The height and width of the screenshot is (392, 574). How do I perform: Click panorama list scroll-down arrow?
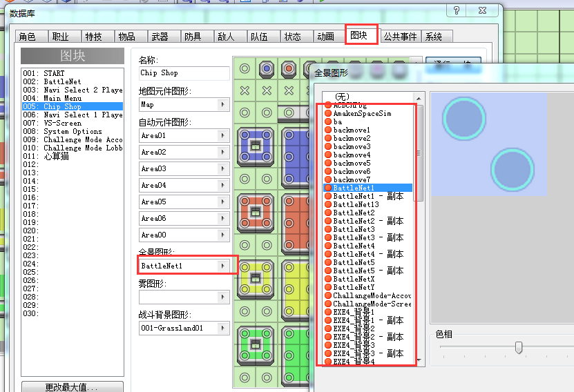coord(419,360)
